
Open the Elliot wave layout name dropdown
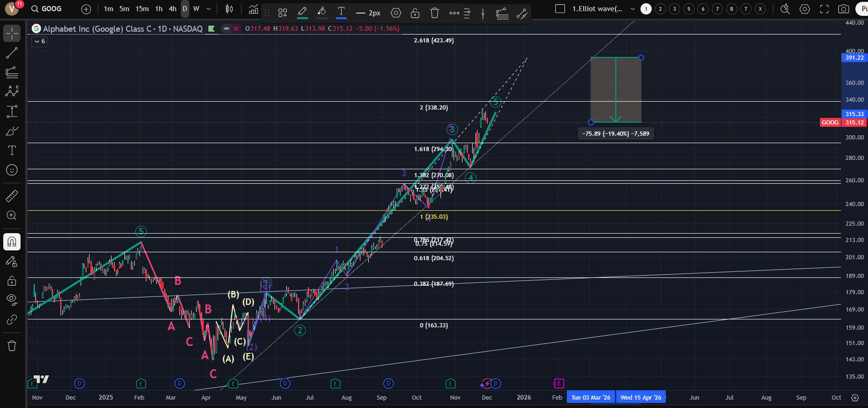click(633, 9)
